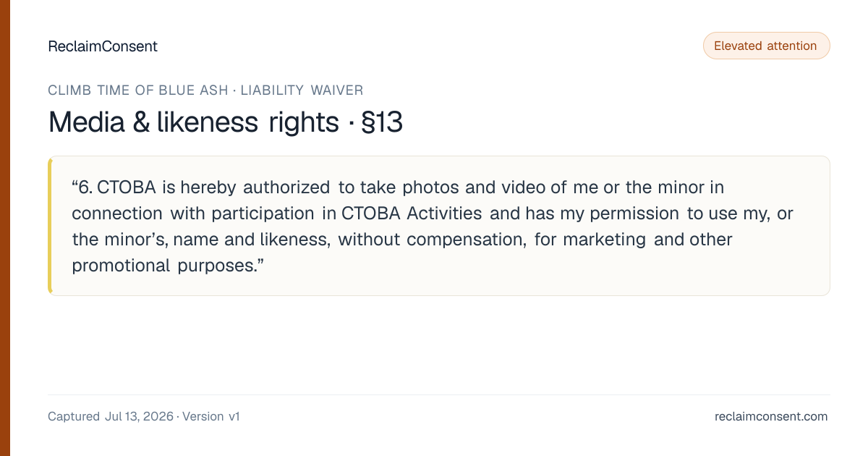The height and width of the screenshot is (456, 868).
Task: Click the brown stripe along the left edge
Action: [5, 228]
